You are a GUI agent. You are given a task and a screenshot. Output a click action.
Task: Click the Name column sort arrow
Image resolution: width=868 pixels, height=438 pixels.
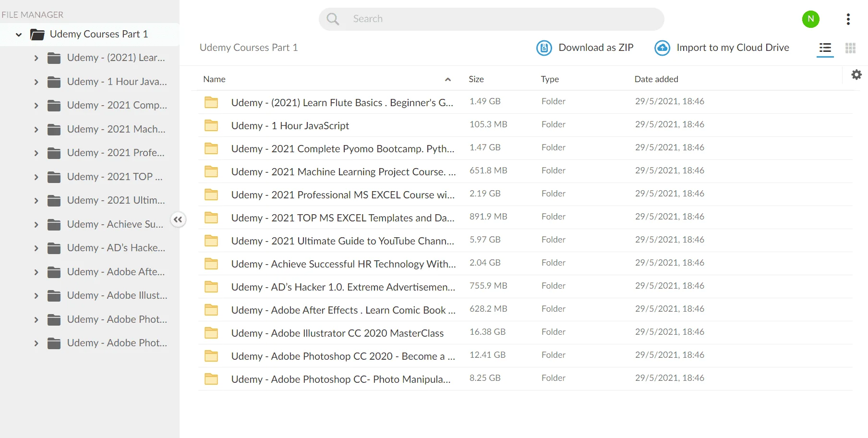(448, 80)
